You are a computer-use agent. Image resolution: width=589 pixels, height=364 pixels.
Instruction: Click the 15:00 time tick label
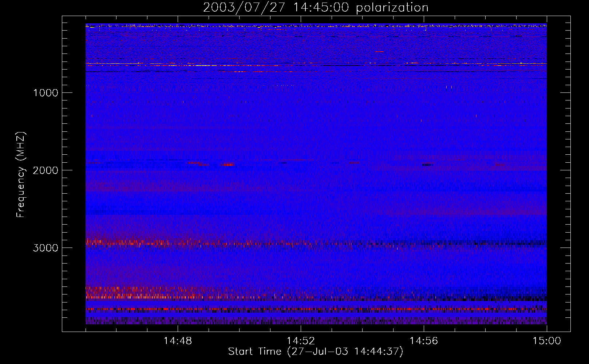[547, 341]
